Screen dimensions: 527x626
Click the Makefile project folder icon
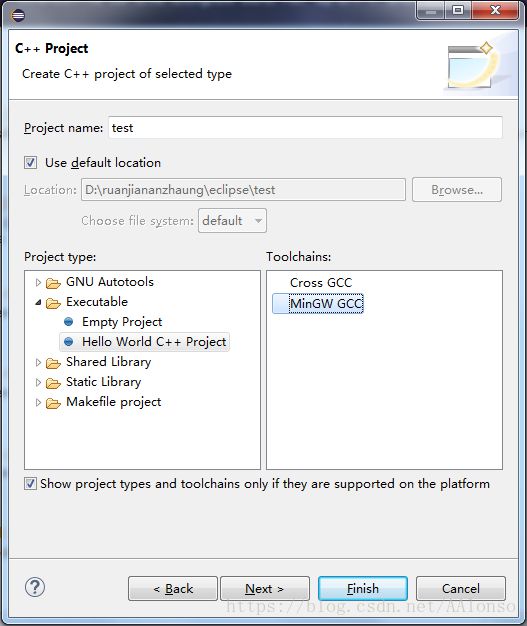point(53,403)
